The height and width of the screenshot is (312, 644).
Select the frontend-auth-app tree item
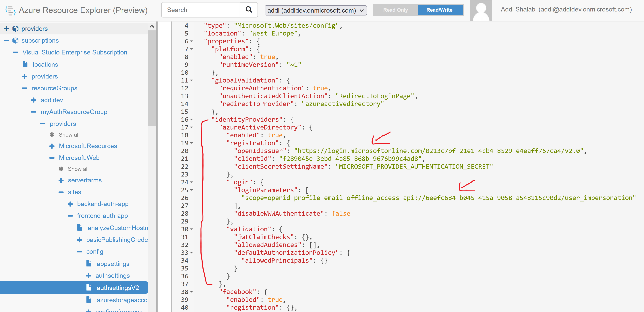102,216
